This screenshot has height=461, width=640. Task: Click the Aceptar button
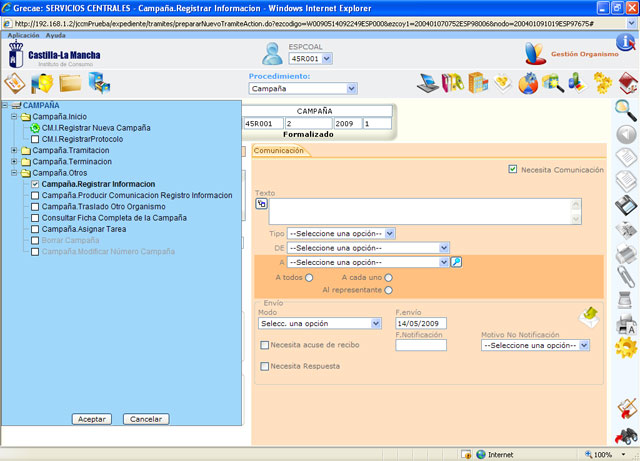92,419
